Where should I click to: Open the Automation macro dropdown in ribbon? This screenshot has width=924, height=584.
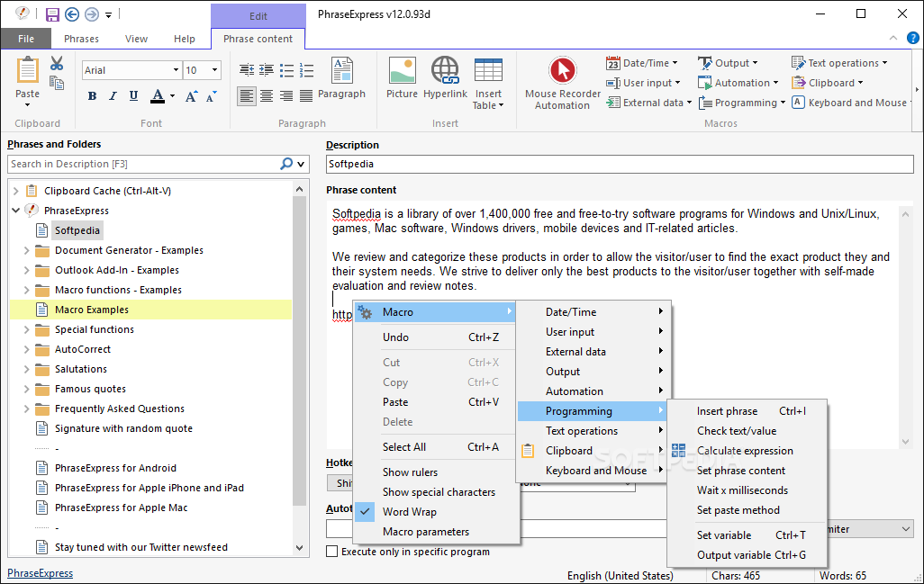tap(738, 83)
